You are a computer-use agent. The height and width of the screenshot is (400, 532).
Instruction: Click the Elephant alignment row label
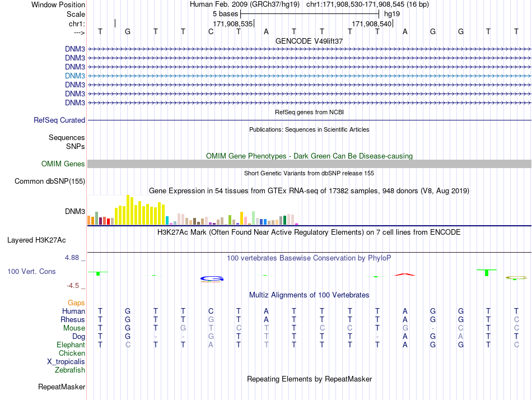[x=71, y=345]
